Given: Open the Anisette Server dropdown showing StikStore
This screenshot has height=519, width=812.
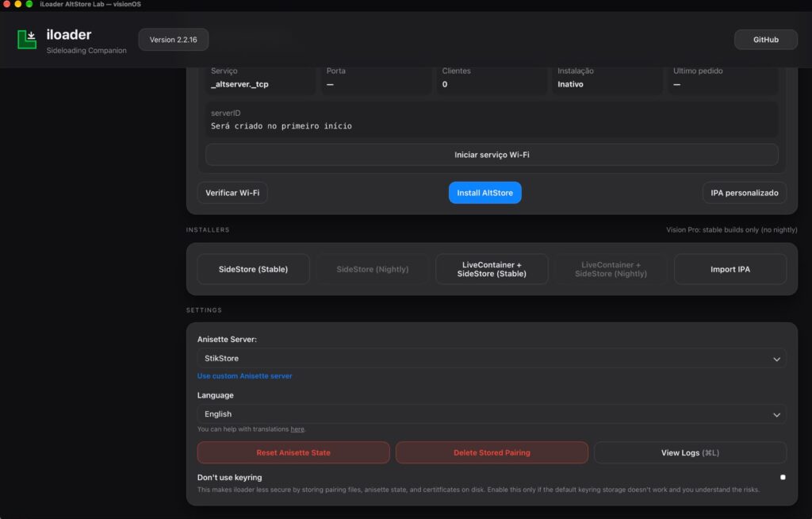Looking at the screenshot, I should click(492, 358).
